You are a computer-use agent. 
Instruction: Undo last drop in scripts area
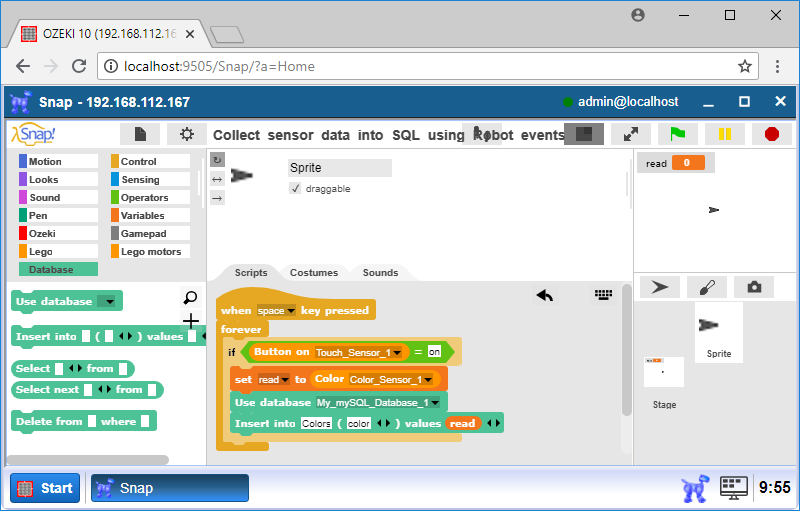[545, 295]
